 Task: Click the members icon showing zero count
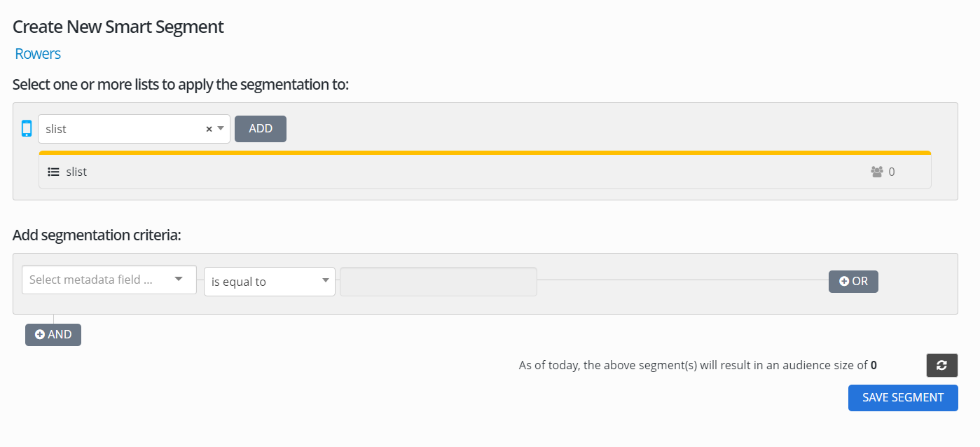coord(876,171)
